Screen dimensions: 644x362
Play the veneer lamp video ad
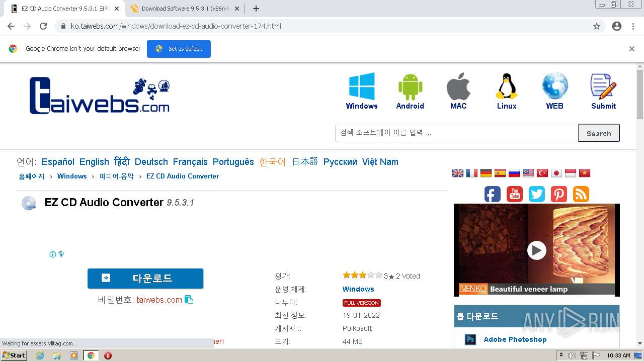[536, 250]
